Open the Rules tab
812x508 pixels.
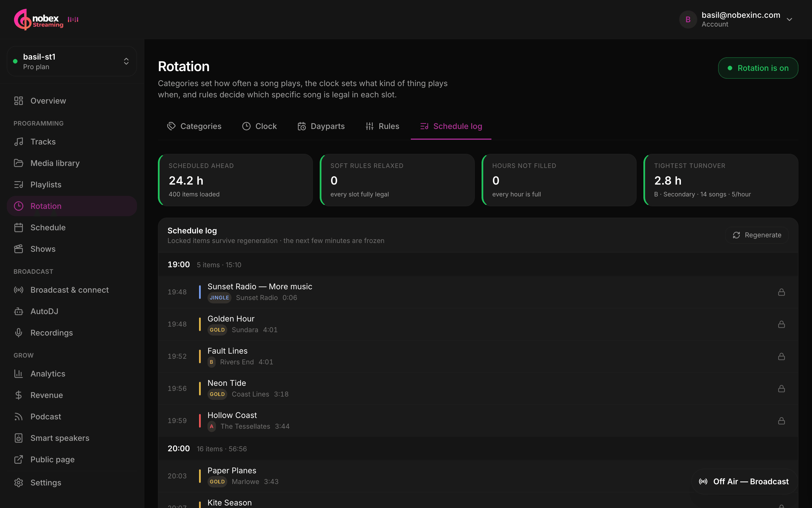(383, 126)
